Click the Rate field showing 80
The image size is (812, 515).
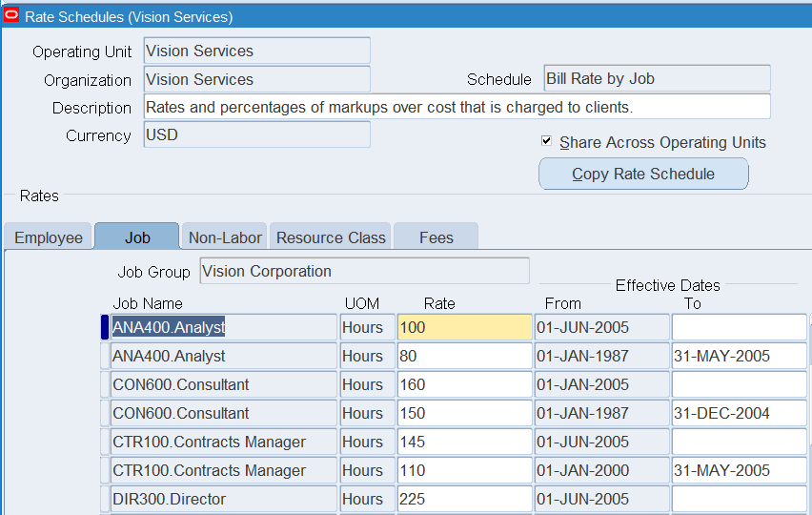click(x=464, y=356)
